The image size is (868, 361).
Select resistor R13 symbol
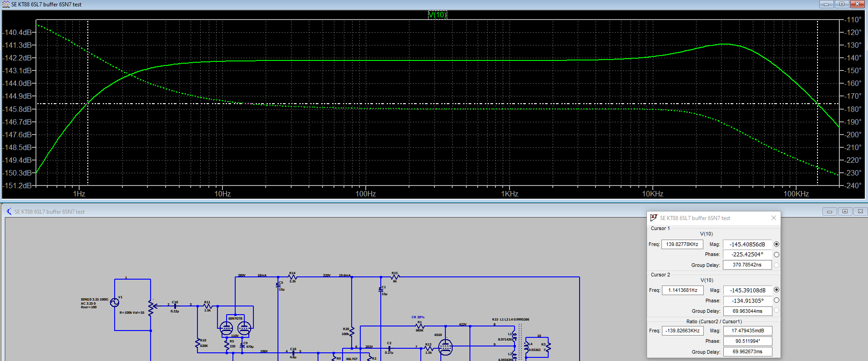[x=429, y=348]
